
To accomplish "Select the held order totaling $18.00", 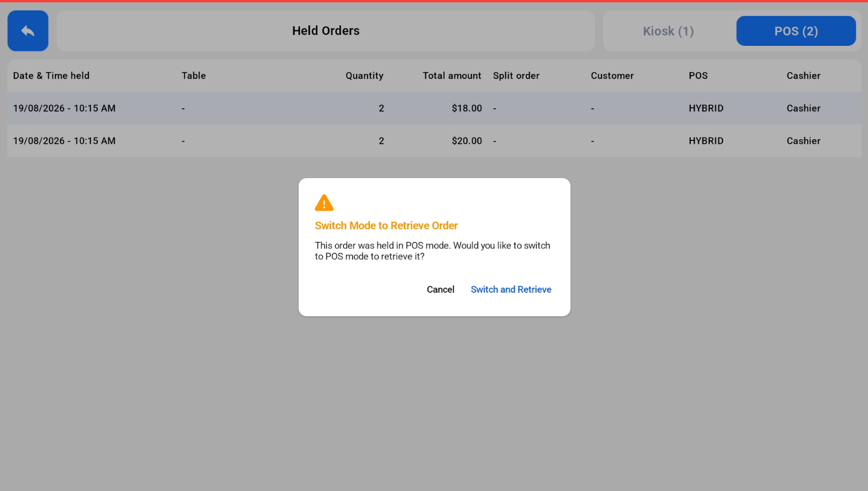I will pyautogui.click(x=434, y=108).
